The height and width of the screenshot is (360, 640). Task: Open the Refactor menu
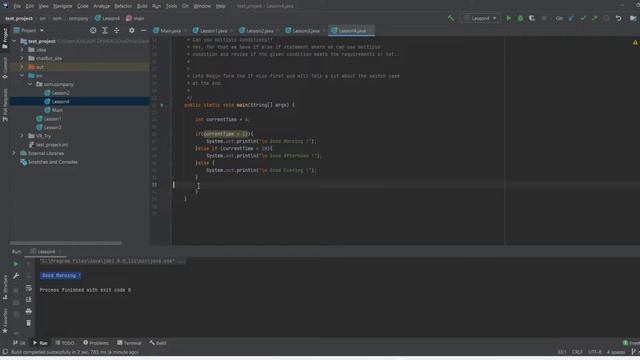(123, 6)
